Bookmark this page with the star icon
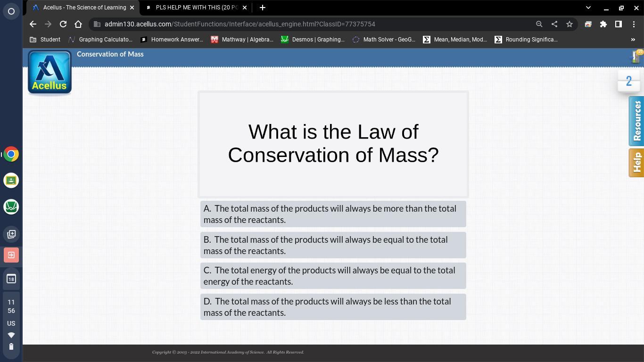Image resolution: width=644 pixels, height=362 pixels. point(570,24)
